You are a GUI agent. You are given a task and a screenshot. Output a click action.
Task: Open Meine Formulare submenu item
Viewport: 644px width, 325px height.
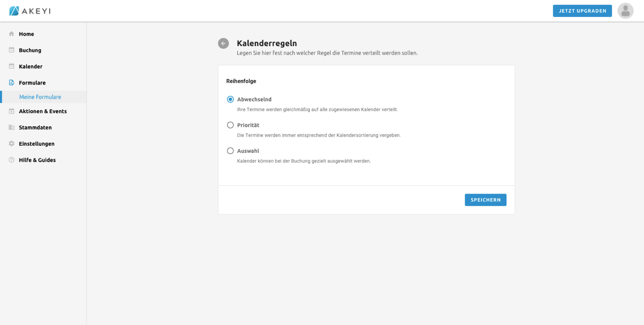tap(40, 97)
